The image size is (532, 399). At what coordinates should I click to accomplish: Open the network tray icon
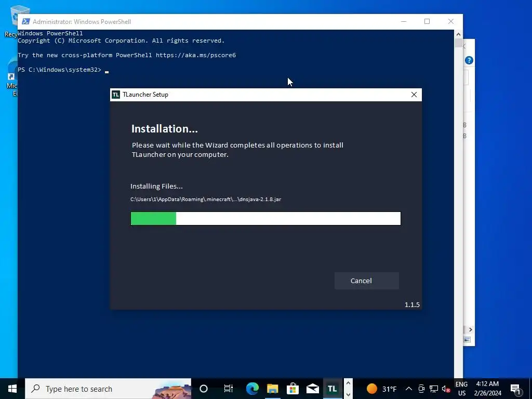coord(434,389)
